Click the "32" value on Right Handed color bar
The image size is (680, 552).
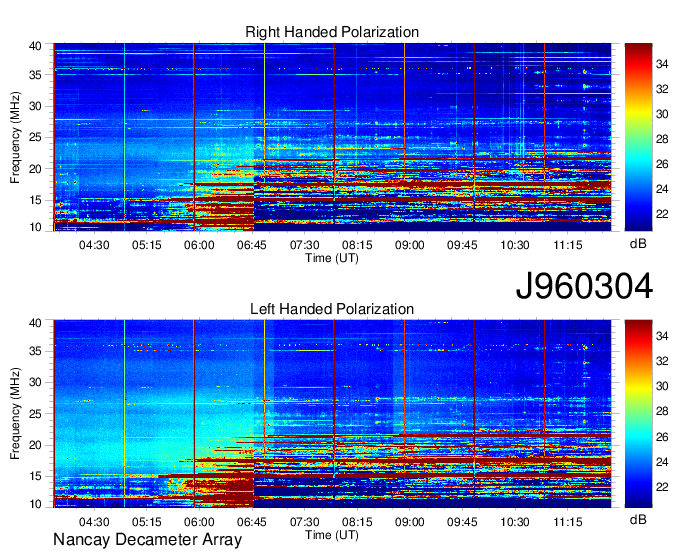662,89
